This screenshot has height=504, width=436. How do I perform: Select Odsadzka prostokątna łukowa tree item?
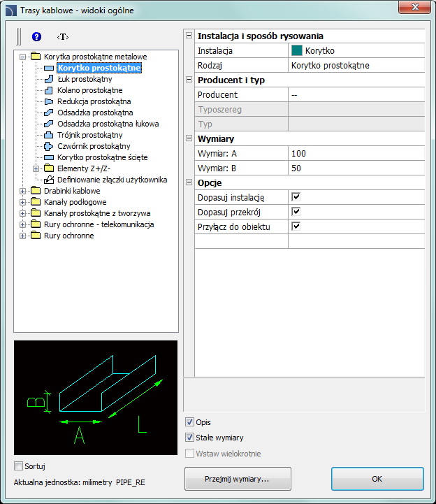pos(108,124)
